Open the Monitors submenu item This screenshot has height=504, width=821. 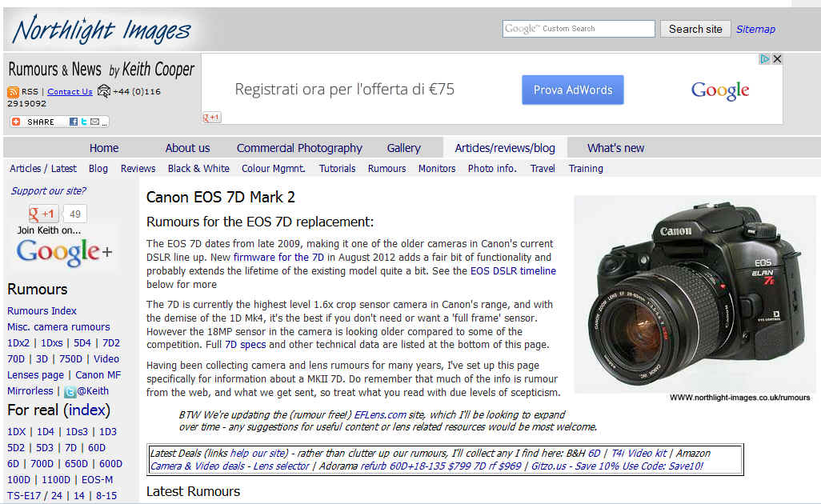[x=437, y=169]
